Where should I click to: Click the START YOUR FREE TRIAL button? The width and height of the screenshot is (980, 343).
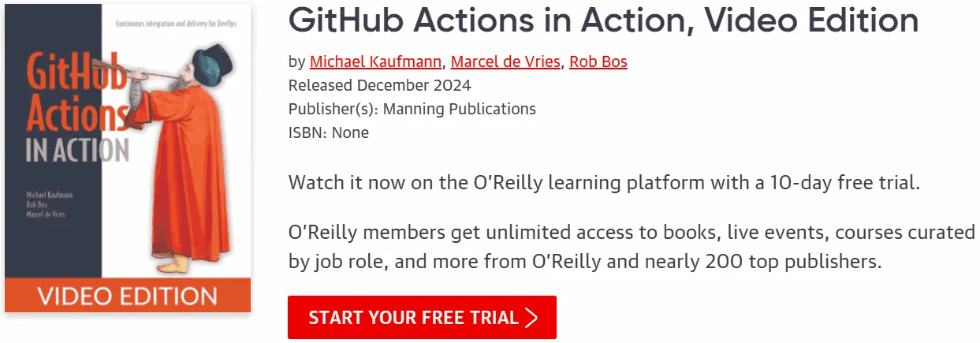[x=422, y=318]
